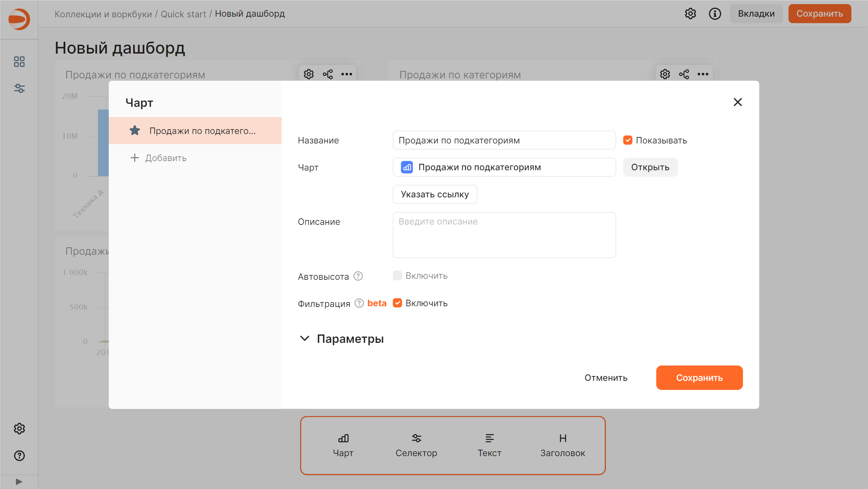The width and height of the screenshot is (868, 489).
Task: Click the sidebar settings gear at bottom
Action: [x=19, y=429]
